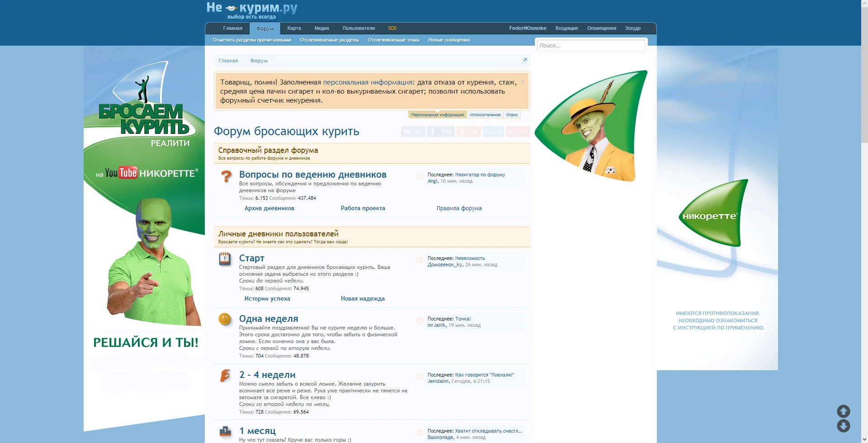Viewport: 868px width, 443px height.
Task: Dismiss the personal information notice
Action: tap(523, 82)
